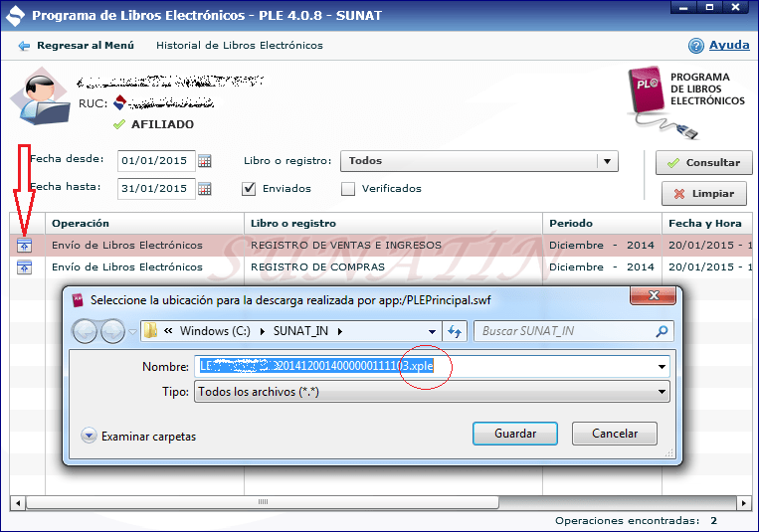Image resolution: width=759 pixels, height=532 pixels.
Task: Click Guardar in save dialog
Action: (515, 434)
